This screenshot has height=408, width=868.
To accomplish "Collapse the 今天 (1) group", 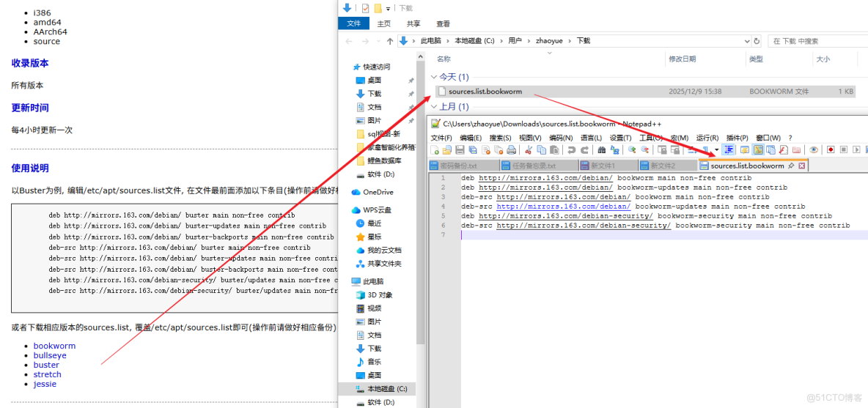I will [435, 78].
